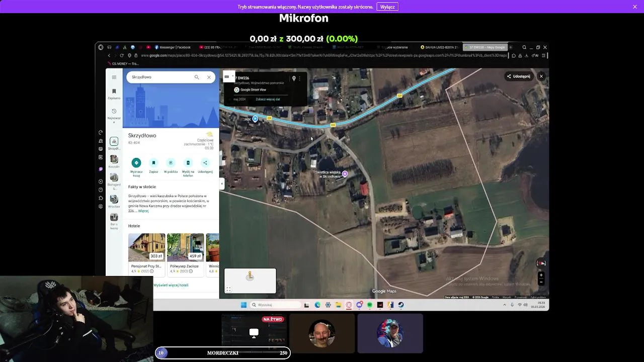Click the Wyświetl więcej hoteli link
This screenshot has width=644, height=362.
click(x=171, y=285)
